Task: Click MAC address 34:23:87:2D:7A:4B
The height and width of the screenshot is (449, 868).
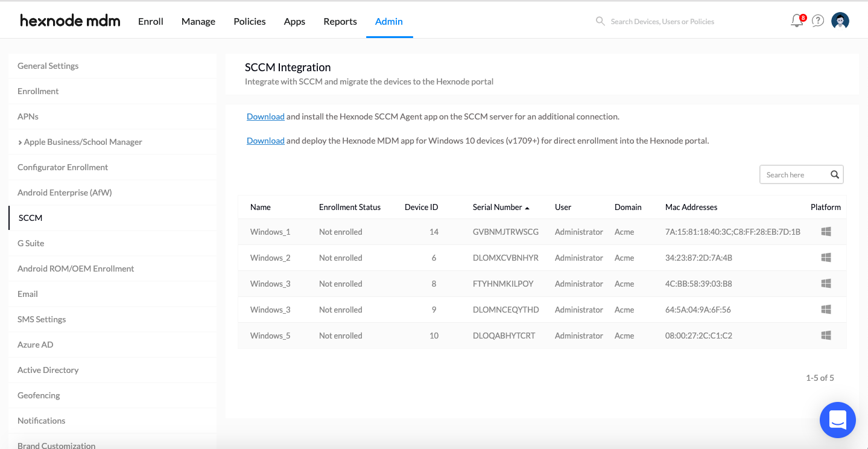Action: coord(699,258)
